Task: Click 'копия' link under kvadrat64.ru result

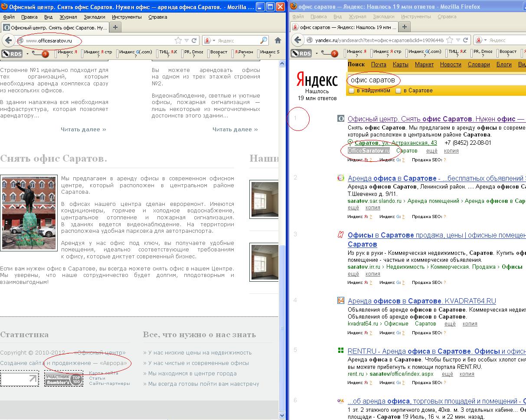Action: 470,323
